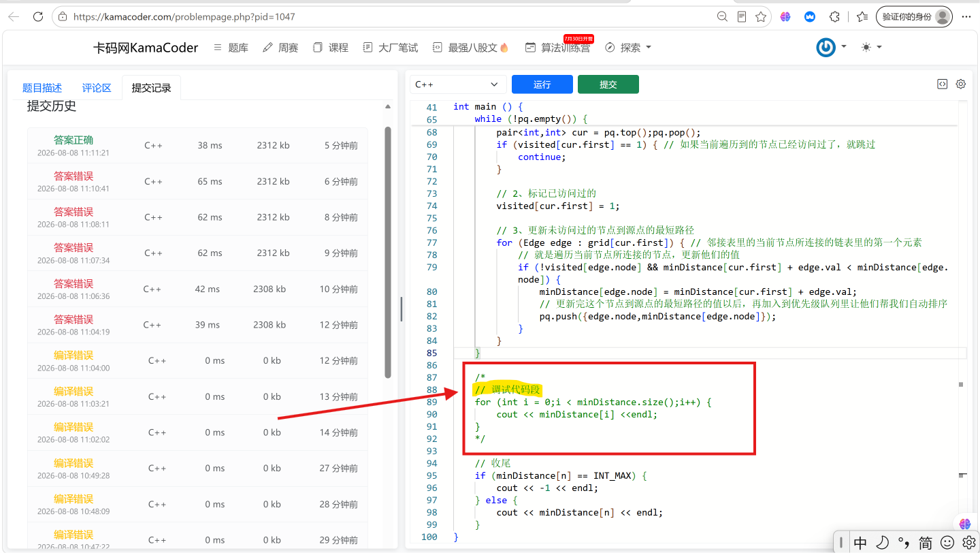Toggle code editor fullscreen icon

click(943, 84)
